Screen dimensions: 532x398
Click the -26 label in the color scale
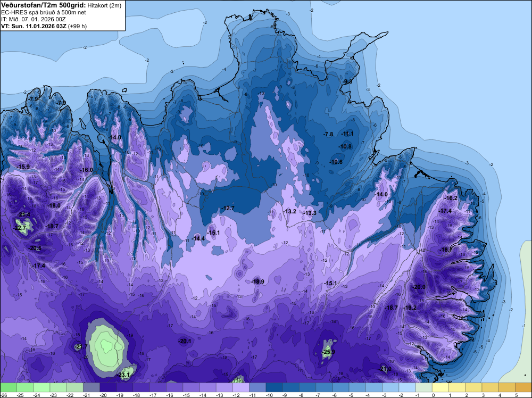[4, 395]
